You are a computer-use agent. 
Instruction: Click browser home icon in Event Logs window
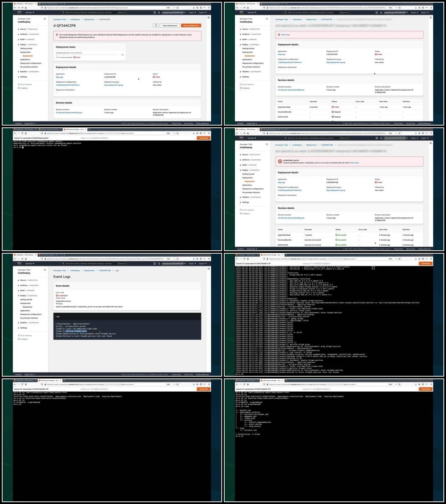pyautogui.click(x=26, y=259)
